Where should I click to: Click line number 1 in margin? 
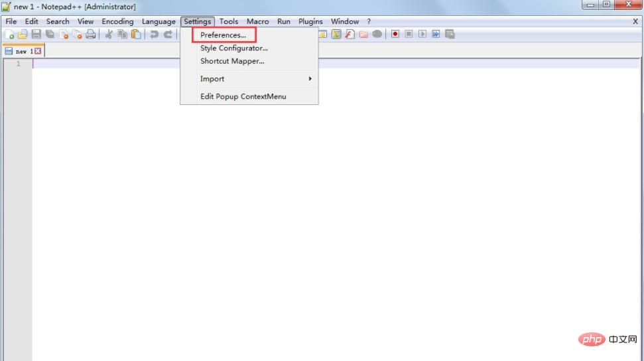click(18, 63)
